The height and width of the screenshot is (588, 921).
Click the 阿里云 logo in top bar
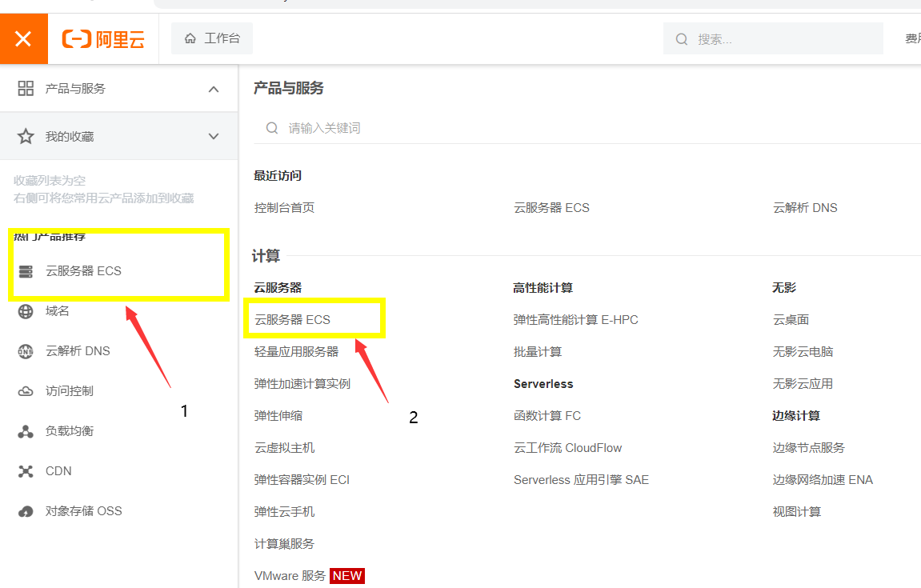[x=102, y=38]
